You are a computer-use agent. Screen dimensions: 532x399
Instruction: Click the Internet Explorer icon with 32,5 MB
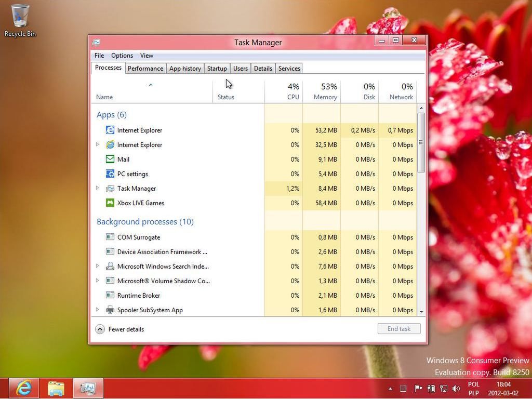point(110,144)
